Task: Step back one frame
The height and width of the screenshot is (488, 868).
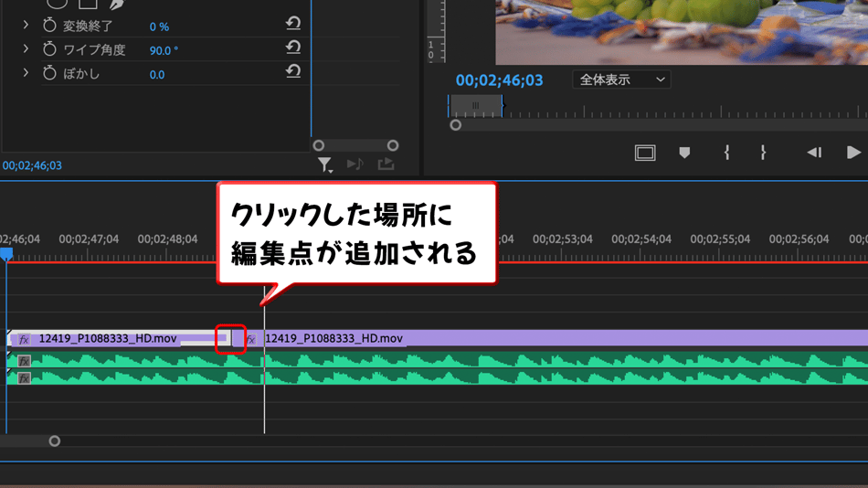Action: tap(814, 153)
